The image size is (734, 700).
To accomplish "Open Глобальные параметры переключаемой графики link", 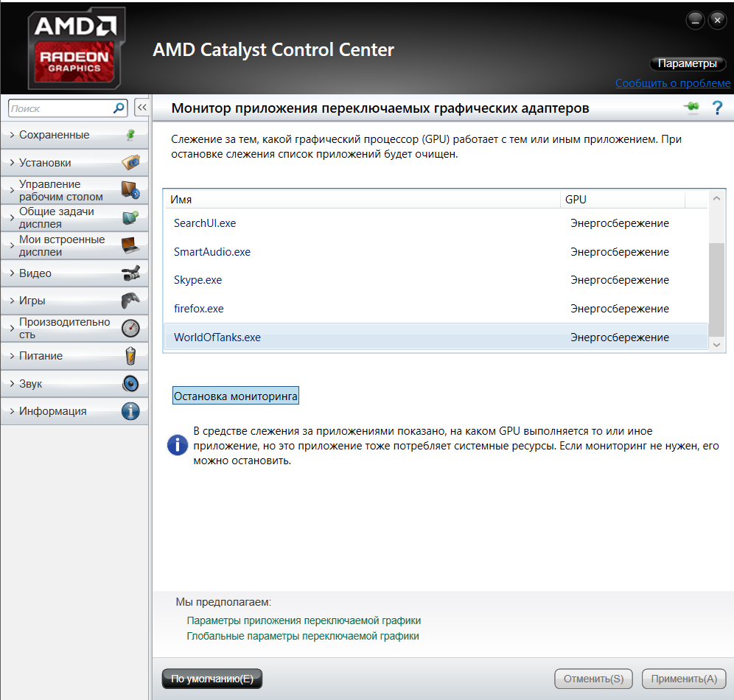I will pyautogui.click(x=303, y=637).
